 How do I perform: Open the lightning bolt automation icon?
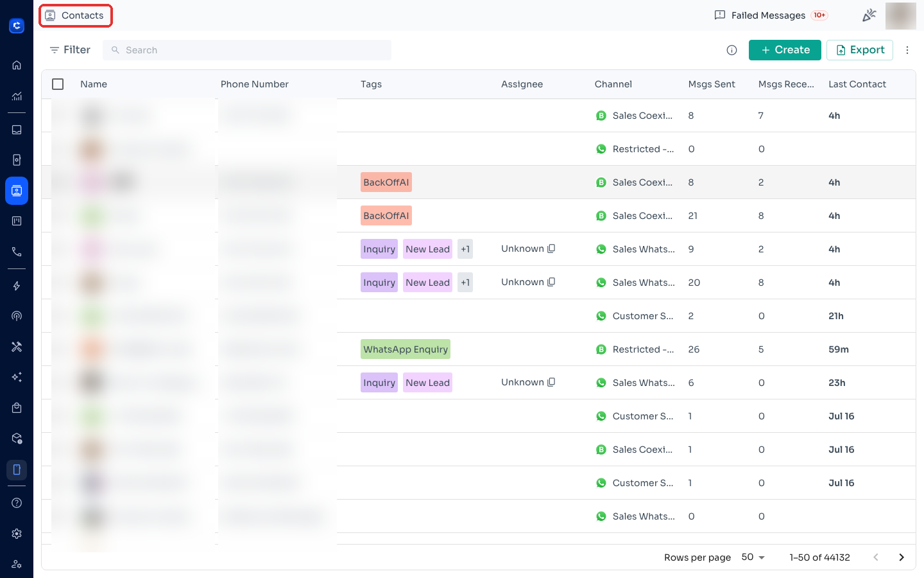tap(17, 286)
